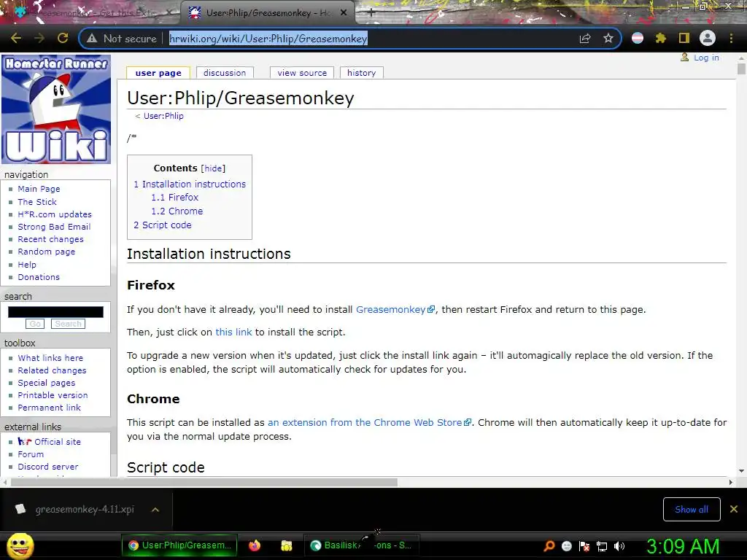Switch to the Basilisk taskbar window
Screen dimensions: 747x560
pos(361,545)
